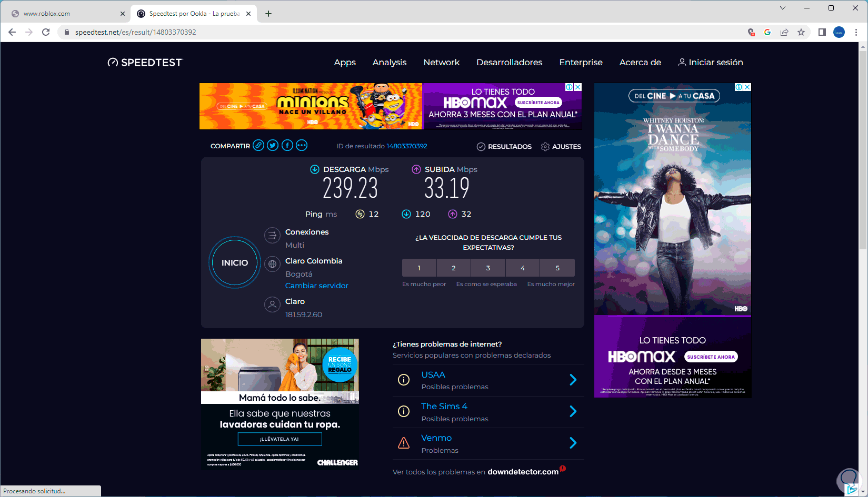Image resolution: width=868 pixels, height=497 pixels.
Task: Open the browser side panel icon
Action: [x=822, y=32]
